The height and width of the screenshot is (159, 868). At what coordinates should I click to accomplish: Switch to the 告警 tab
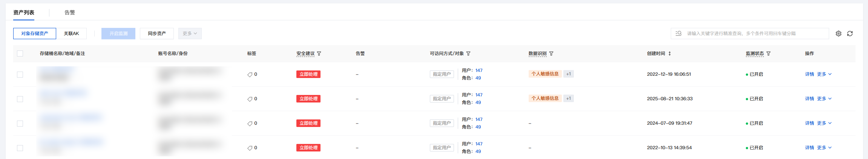pos(70,12)
